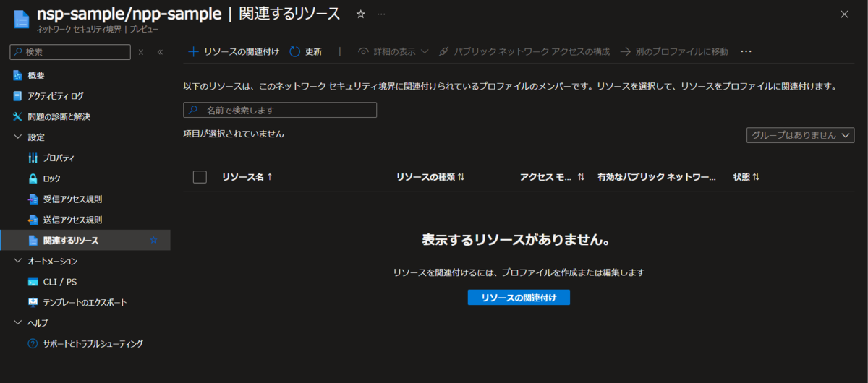The height and width of the screenshot is (383, 868).
Task: Click the 送信アクセス規則 icon
Action: click(33, 220)
